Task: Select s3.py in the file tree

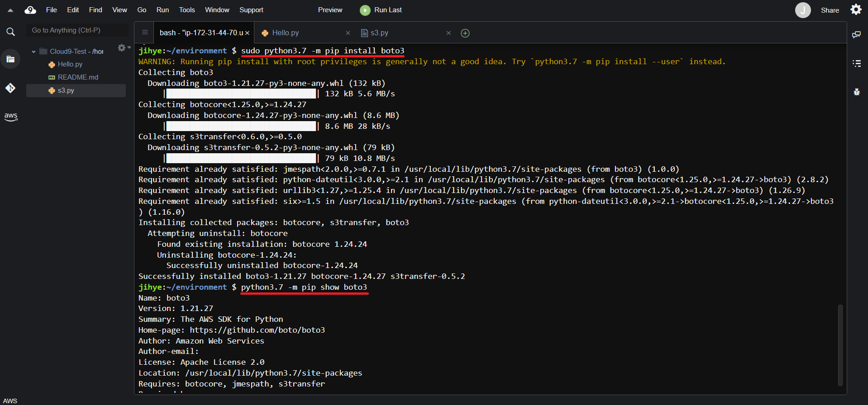Action: 66,90
